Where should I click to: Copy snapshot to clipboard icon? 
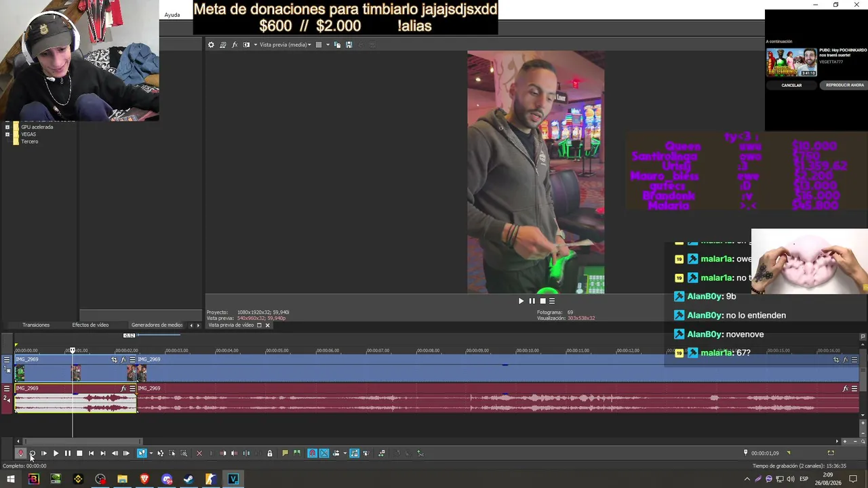[x=337, y=45]
